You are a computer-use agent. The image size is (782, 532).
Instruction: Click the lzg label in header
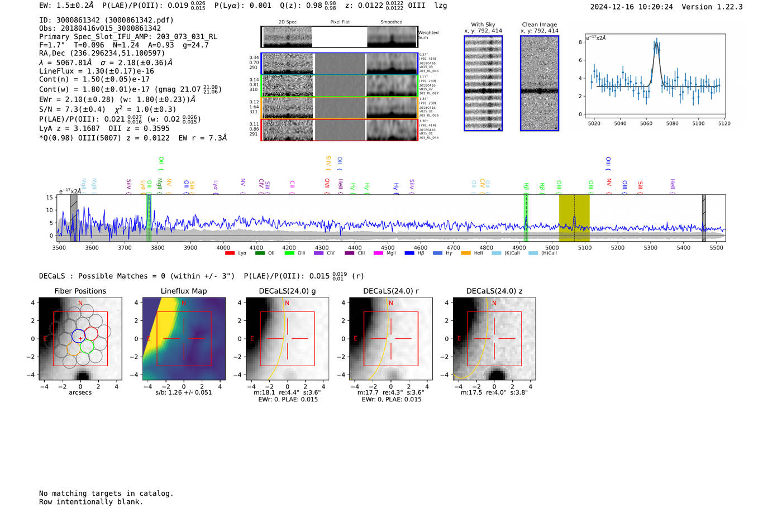[441, 6]
